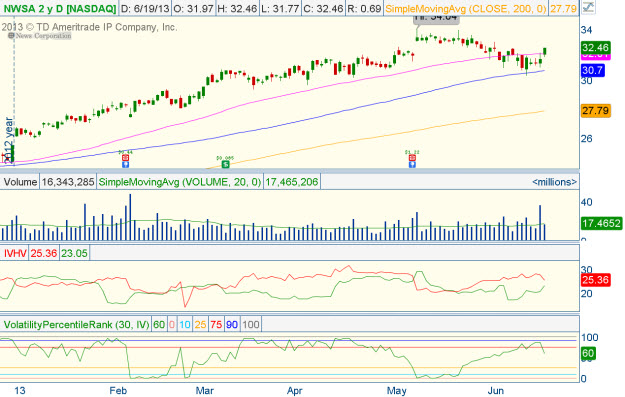
Task: Click the red earnings icon in May
Action: click(x=412, y=157)
